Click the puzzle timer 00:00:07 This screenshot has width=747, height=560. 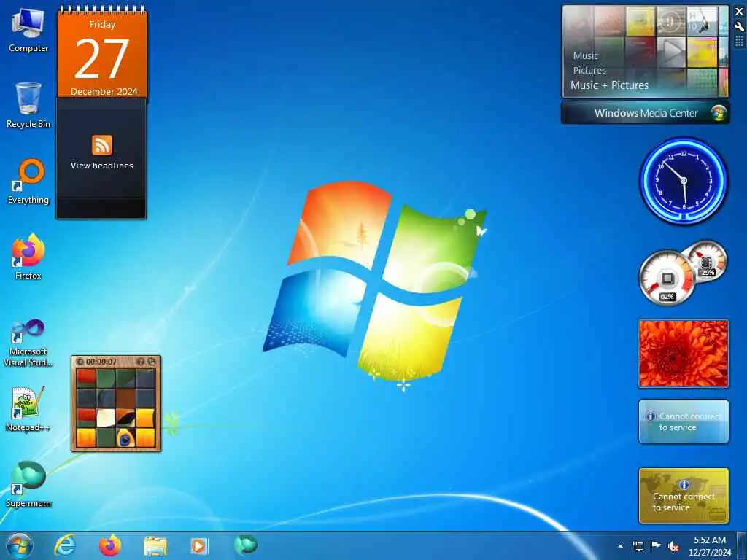(101, 362)
